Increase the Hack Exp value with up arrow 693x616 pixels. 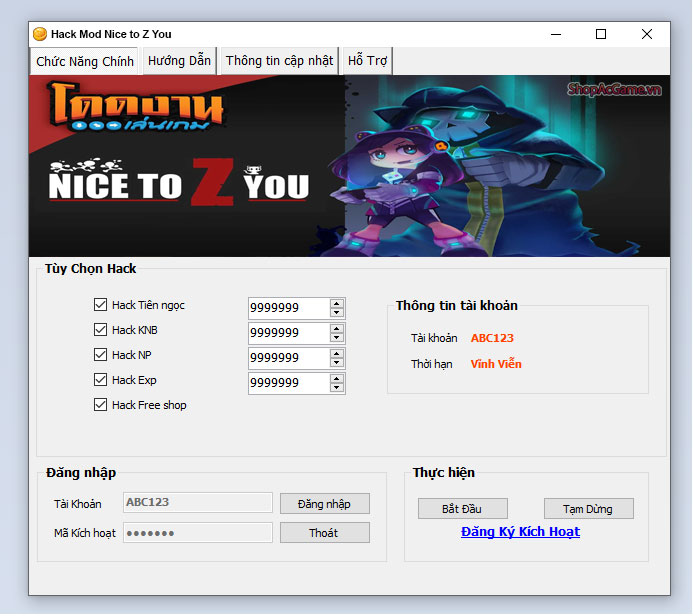(x=337, y=379)
